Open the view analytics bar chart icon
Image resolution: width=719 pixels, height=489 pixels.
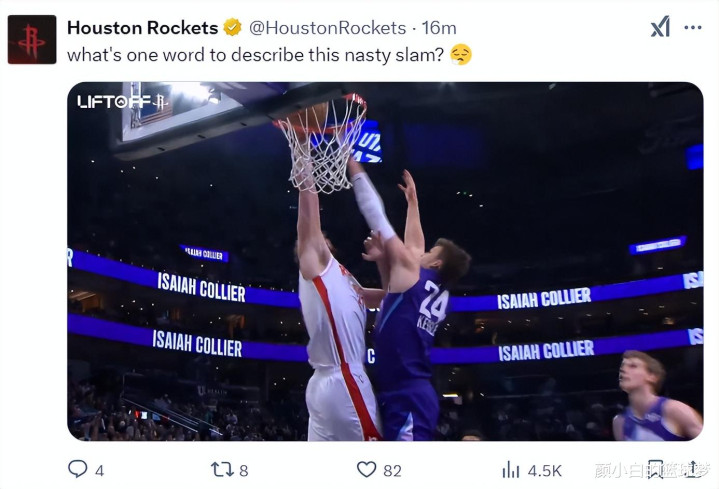pos(511,469)
